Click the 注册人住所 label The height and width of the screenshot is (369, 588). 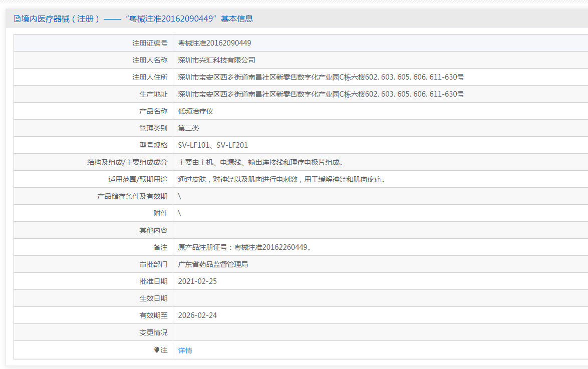(x=150, y=77)
